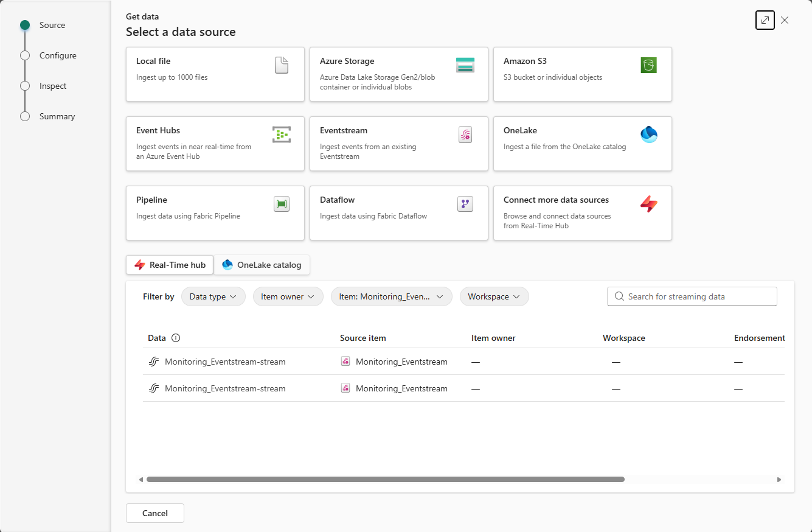Click the Azure Storage icon
Image resolution: width=812 pixels, height=532 pixels.
(x=465, y=65)
